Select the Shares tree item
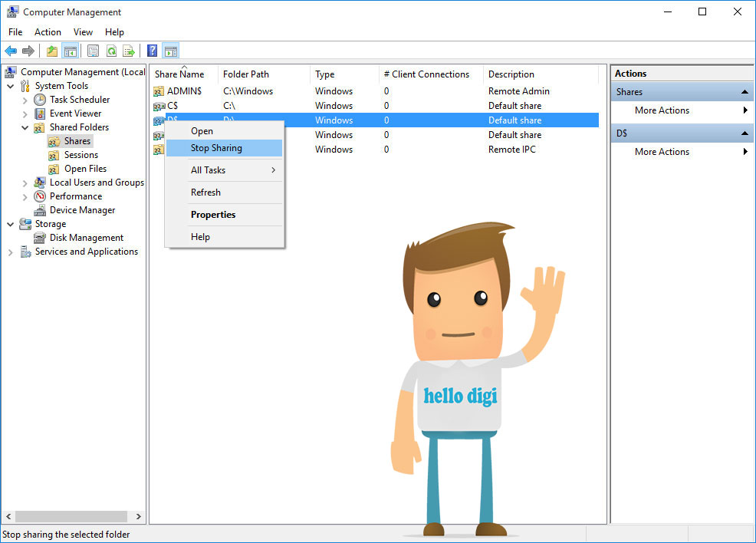Viewport: 756px width, 543px height. coord(77,141)
